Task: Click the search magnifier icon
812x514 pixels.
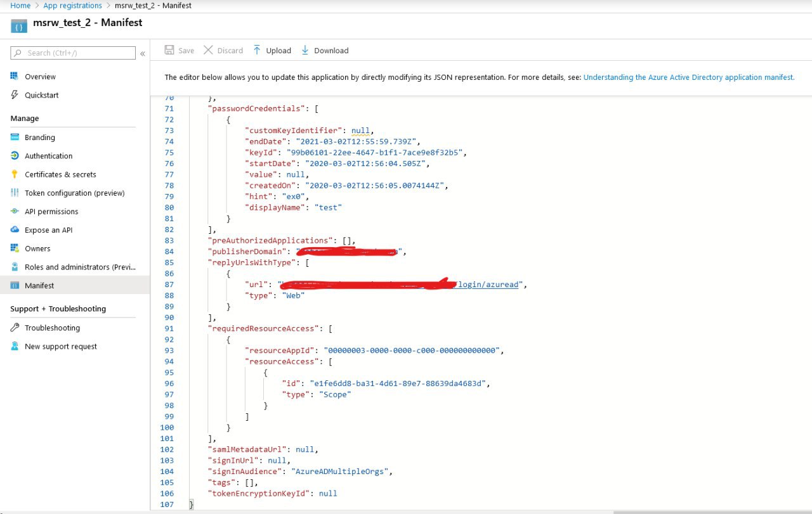Action: point(19,53)
